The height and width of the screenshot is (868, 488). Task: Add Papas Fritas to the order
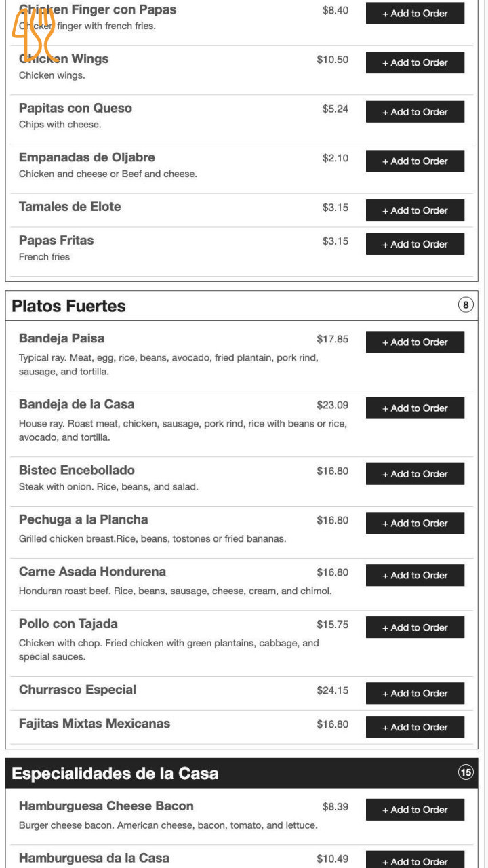[x=415, y=244]
